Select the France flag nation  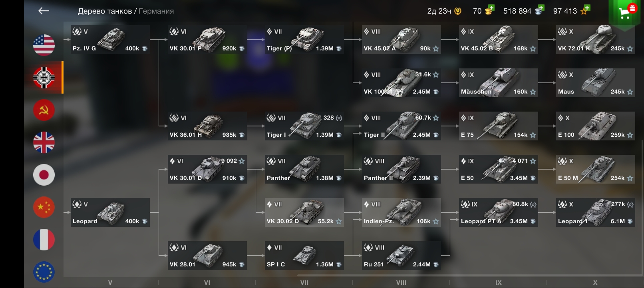[x=44, y=240]
